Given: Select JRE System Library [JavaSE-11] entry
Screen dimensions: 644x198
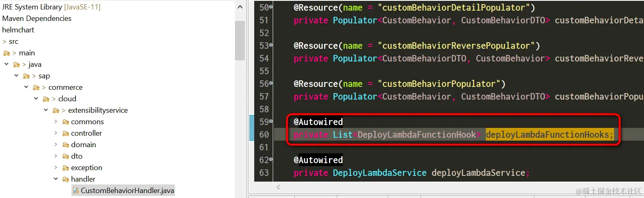Looking at the screenshot, I should [x=51, y=7].
